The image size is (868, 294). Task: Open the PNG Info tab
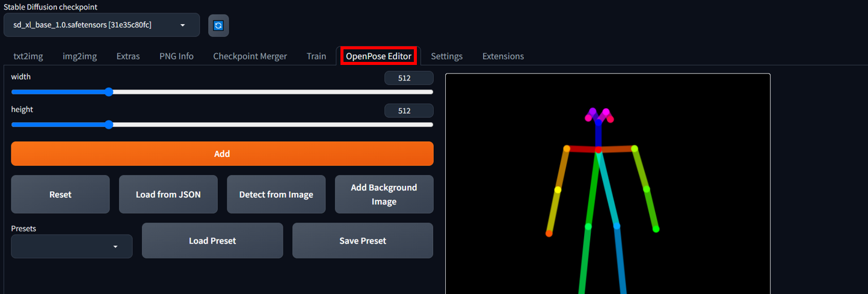point(176,56)
